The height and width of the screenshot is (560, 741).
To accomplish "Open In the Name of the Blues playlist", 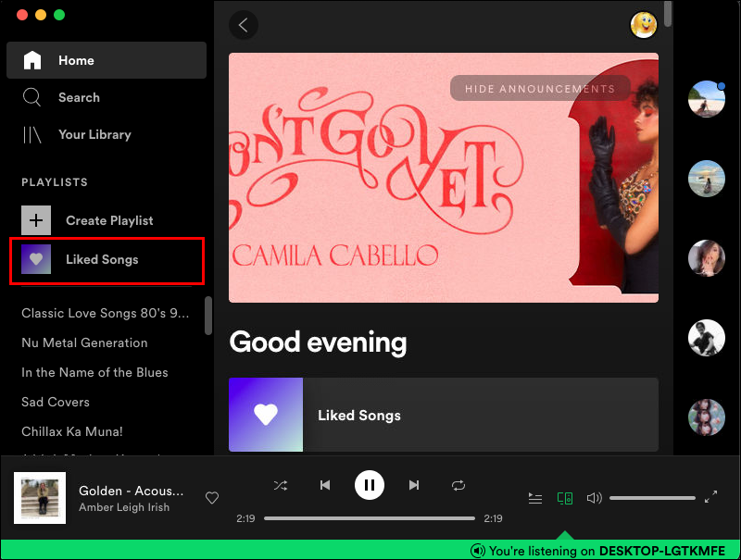I will point(94,372).
